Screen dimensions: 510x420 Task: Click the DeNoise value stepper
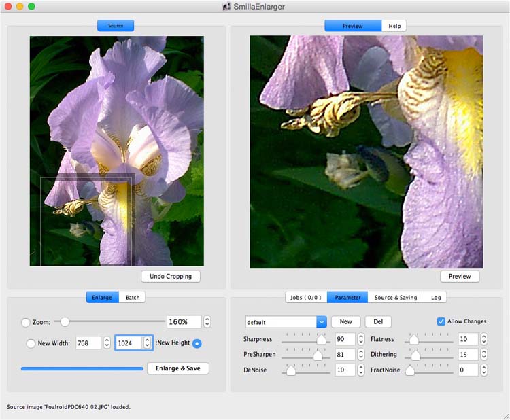(x=360, y=370)
